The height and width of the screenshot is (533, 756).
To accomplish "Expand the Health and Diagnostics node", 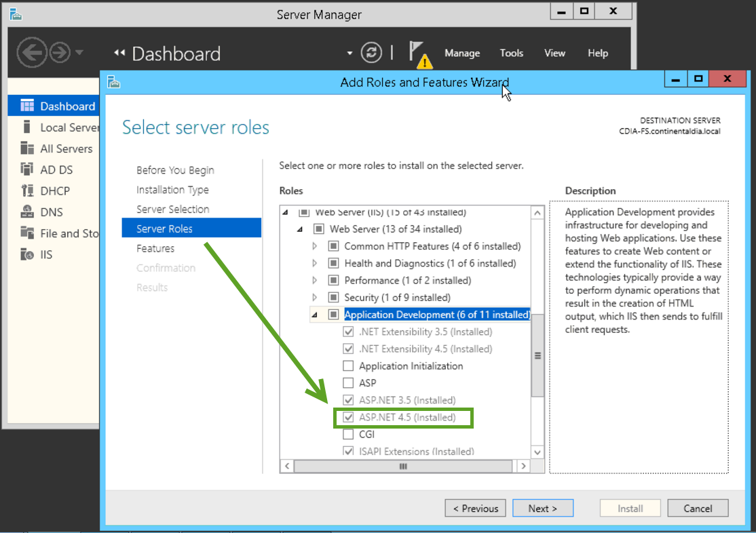I will tap(315, 263).
